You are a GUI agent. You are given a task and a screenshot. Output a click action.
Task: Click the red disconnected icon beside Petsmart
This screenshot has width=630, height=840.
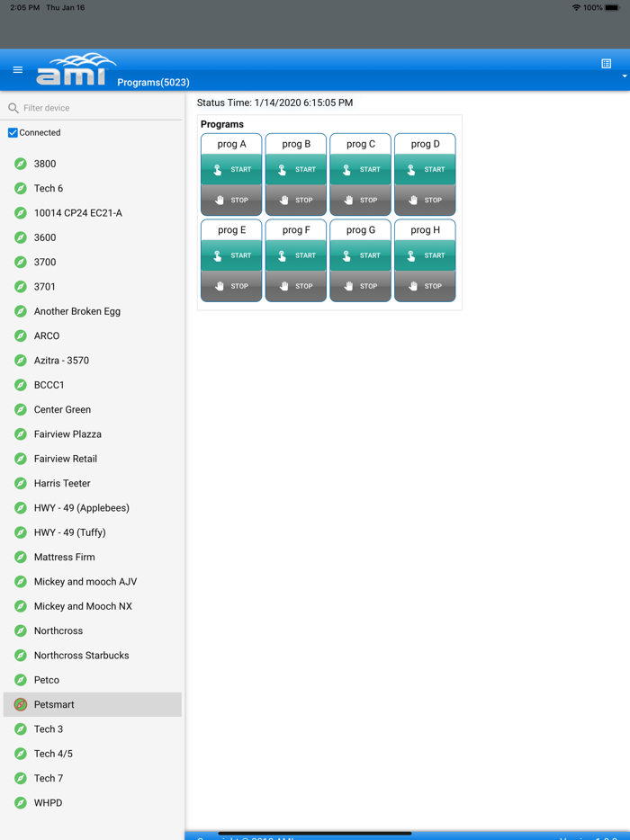(21, 704)
